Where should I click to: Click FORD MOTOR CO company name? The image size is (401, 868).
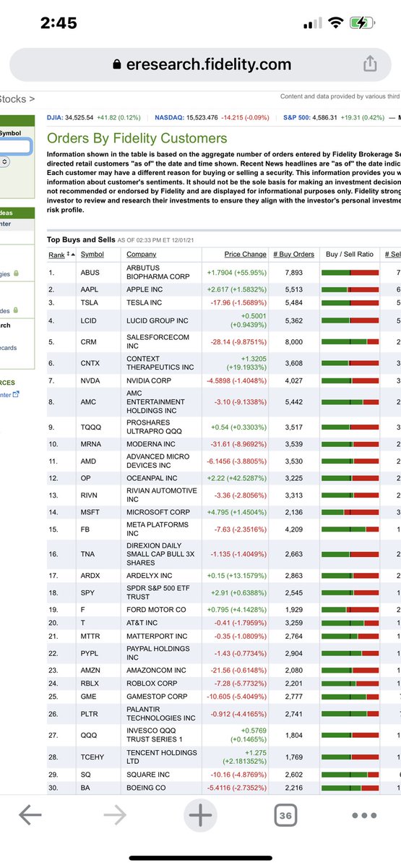156,610
